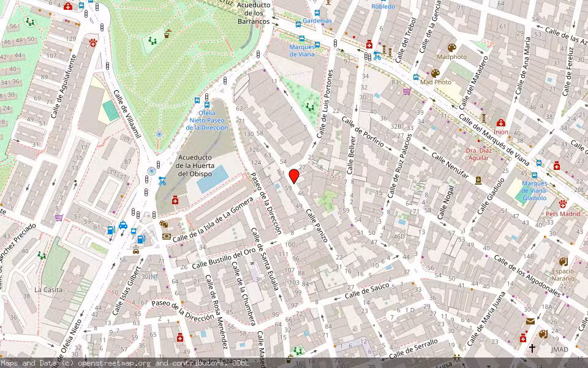Select the Calle Bellver street label
Viewport: 588px width, 368px height.
coord(350,155)
